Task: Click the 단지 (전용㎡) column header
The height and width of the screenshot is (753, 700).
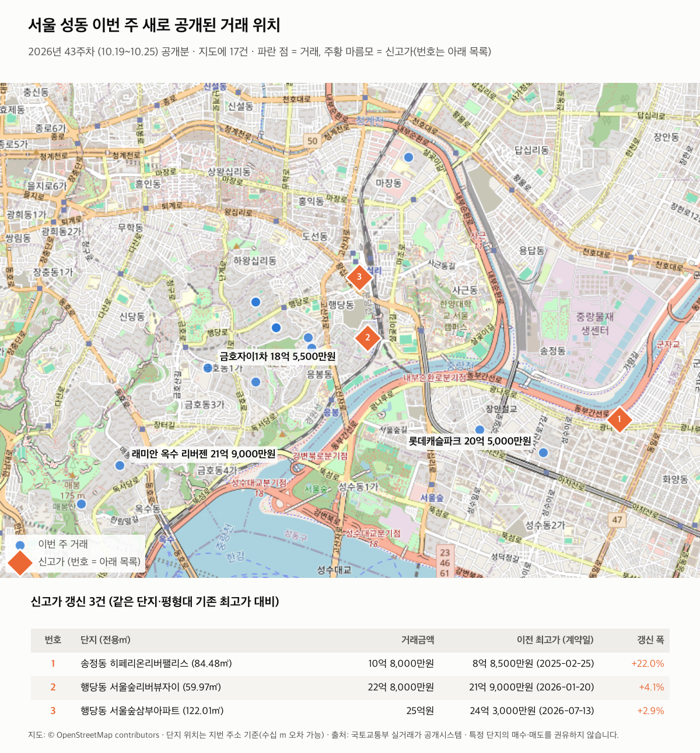Action: (x=106, y=640)
